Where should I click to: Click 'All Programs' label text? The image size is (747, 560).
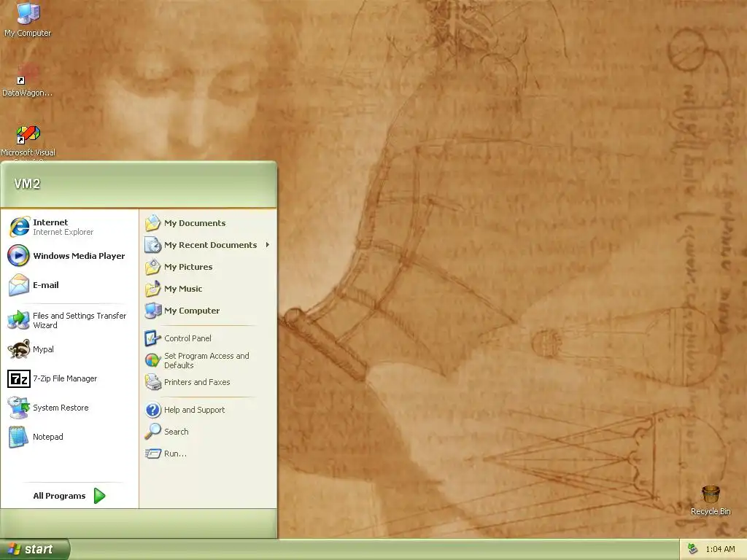(x=59, y=496)
